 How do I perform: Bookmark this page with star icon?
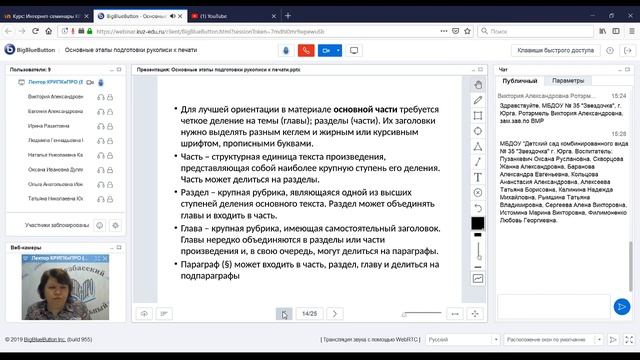tap(468, 31)
